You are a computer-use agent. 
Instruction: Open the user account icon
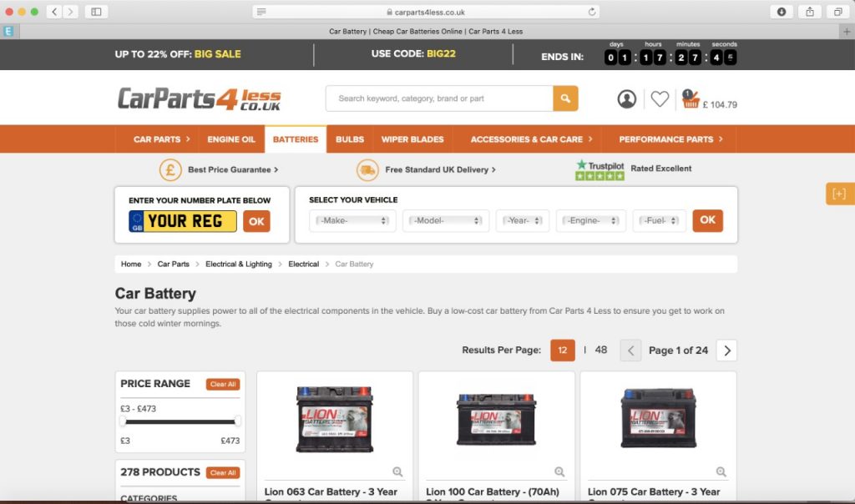(626, 98)
